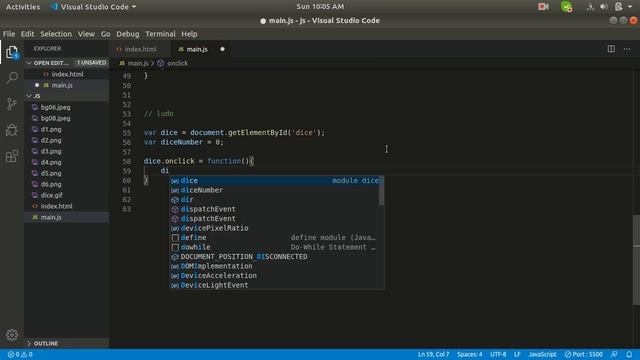This screenshot has width=640, height=360.
Task: Click the feedback icon in the status bar
Action: point(614,354)
